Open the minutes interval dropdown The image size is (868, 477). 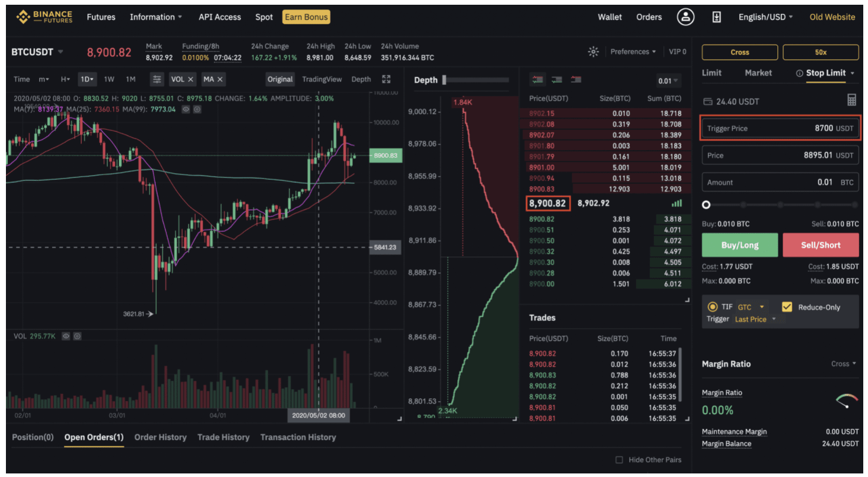[44, 79]
